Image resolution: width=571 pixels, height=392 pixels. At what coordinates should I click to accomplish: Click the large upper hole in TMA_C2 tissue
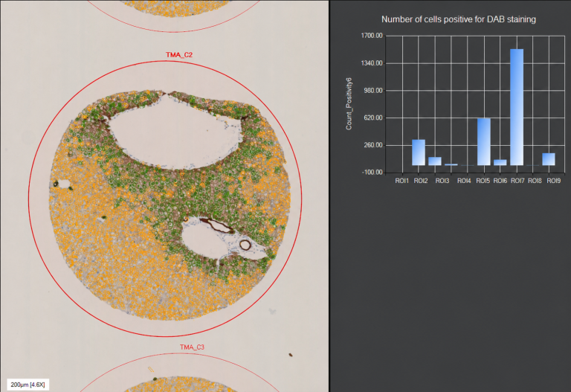[x=175, y=132]
